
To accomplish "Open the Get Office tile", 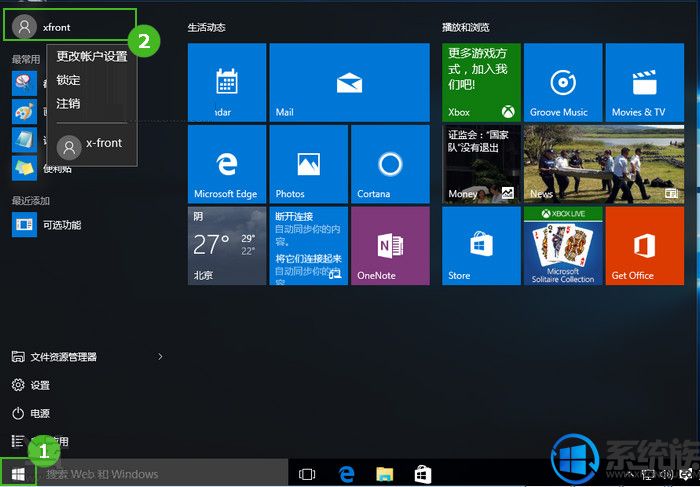I will tap(645, 246).
